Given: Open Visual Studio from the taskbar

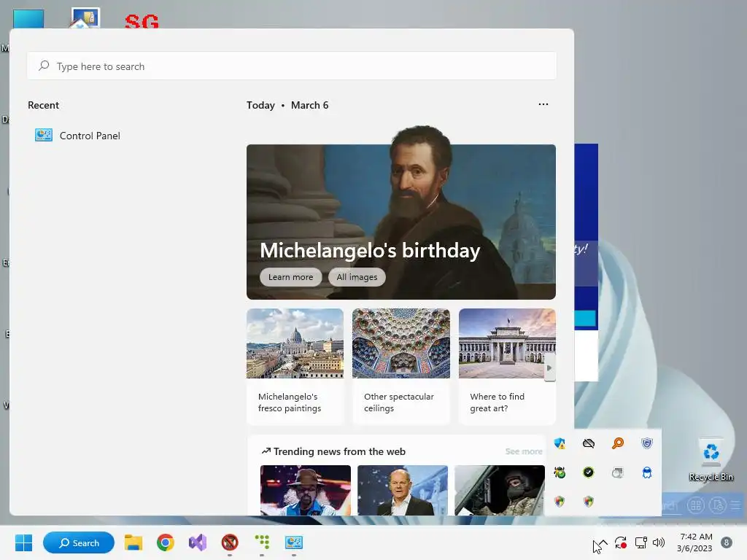Looking at the screenshot, I should coord(197,542).
